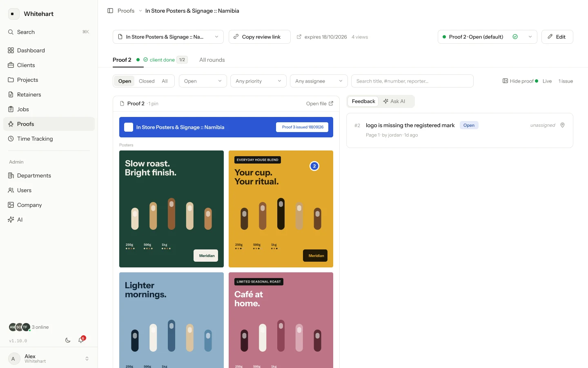Select the Proof 2 tab
This screenshot has width=588, height=368.
tap(122, 60)
